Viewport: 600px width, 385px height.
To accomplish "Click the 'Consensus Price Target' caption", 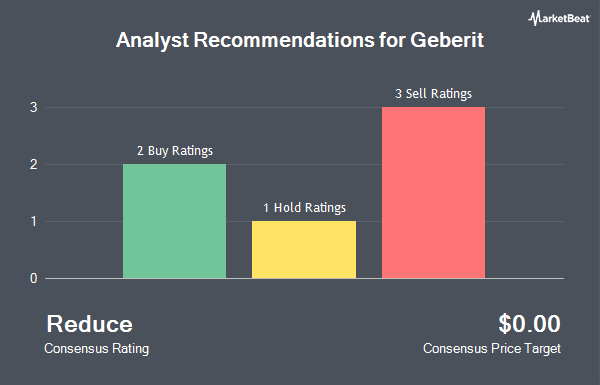I will pos(492,349).
